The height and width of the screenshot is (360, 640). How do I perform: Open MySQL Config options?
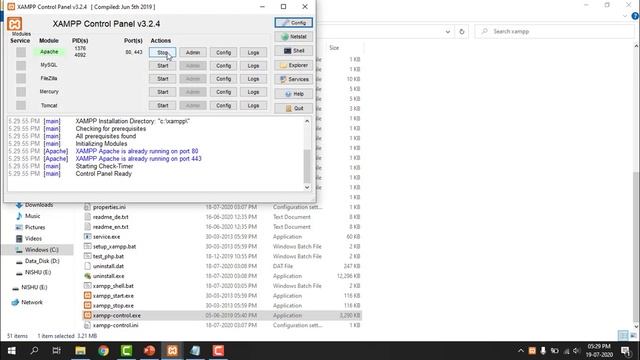point(223,66)
